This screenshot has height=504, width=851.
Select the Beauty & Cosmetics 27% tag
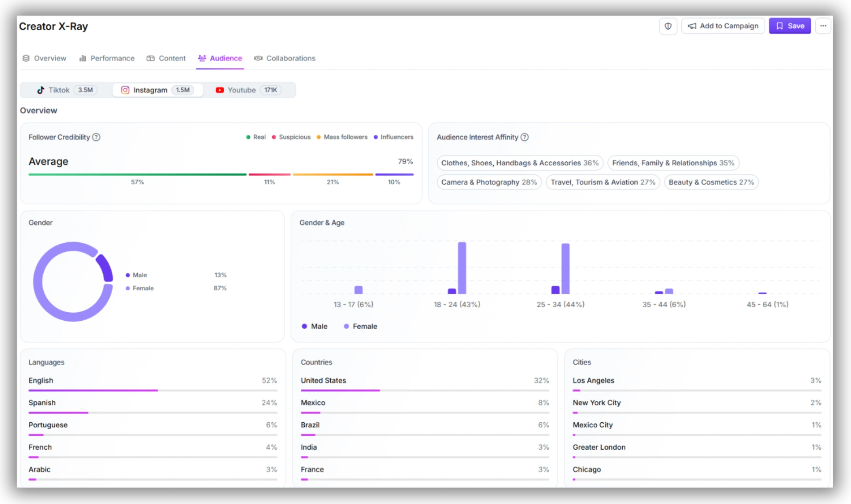(711, 182)
